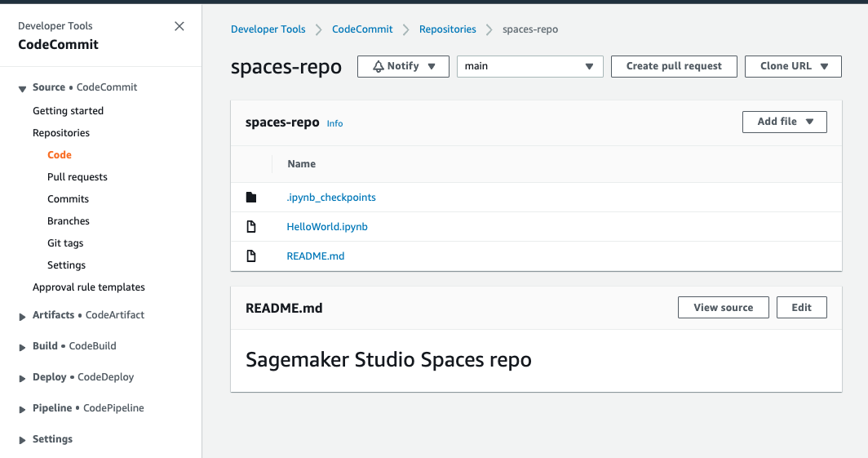Close the Developer Tools side panel

click(179, 26)
